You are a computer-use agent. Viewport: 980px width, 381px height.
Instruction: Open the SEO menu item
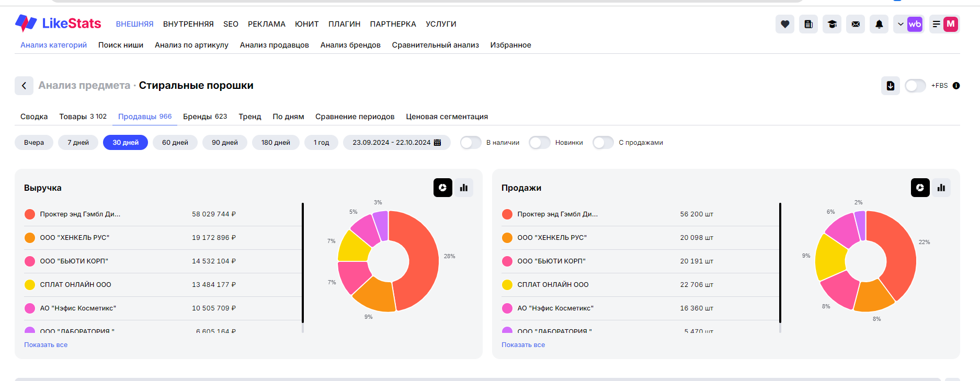[231, 24]
